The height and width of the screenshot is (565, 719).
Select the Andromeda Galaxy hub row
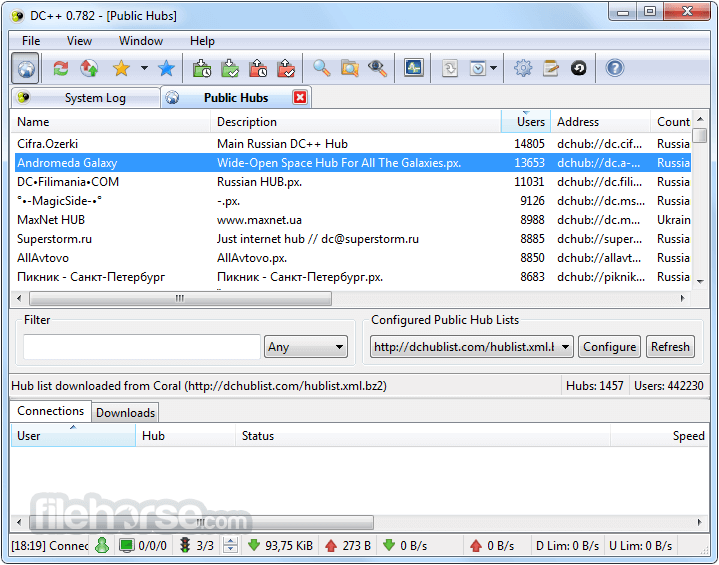click(x=353, y=163)
